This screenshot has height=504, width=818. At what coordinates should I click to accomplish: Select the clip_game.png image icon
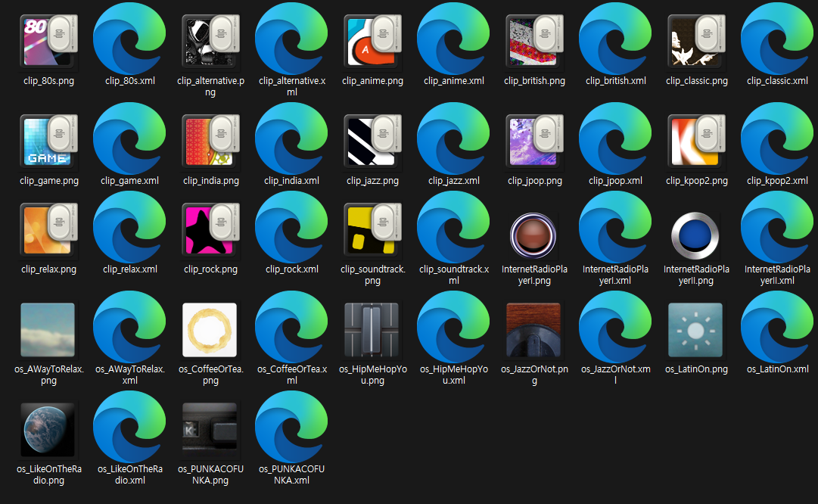tap(48, 141)
